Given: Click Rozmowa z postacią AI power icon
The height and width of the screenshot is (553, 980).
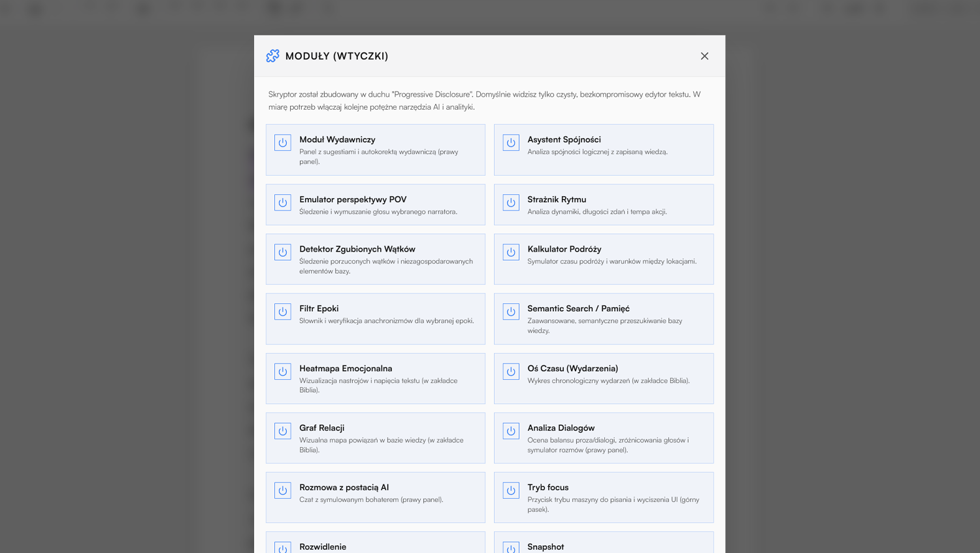Looking at the screenshot, I should pyautogui.click(x=283, y=490).
